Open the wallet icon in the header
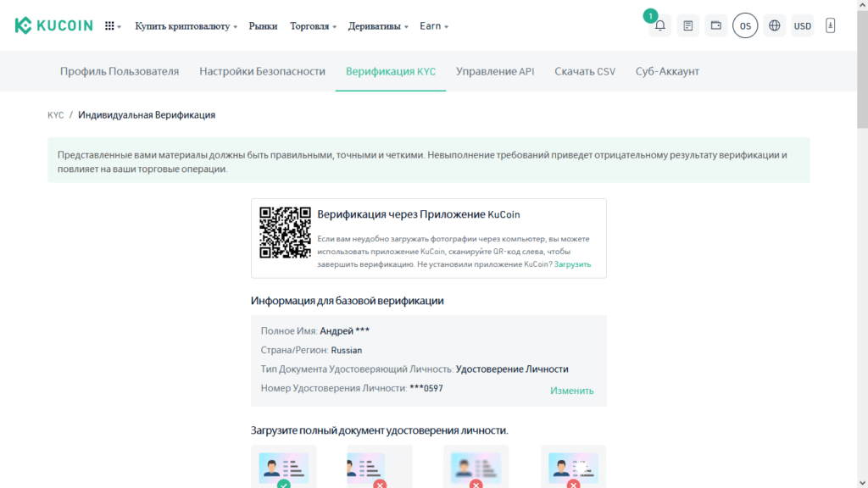This screenshot has height=488, width=868. tap(715, 25)
